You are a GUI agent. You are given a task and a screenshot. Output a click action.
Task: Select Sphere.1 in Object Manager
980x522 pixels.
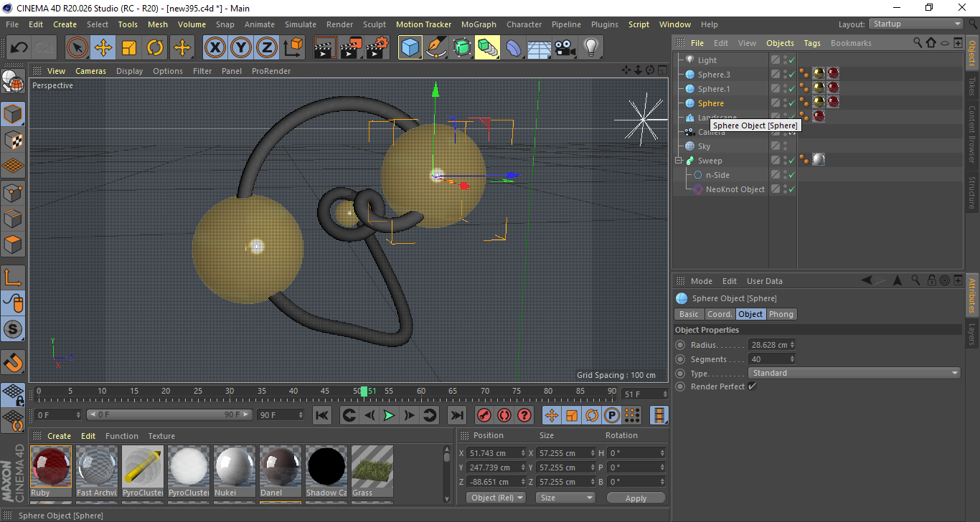point(714,89)
